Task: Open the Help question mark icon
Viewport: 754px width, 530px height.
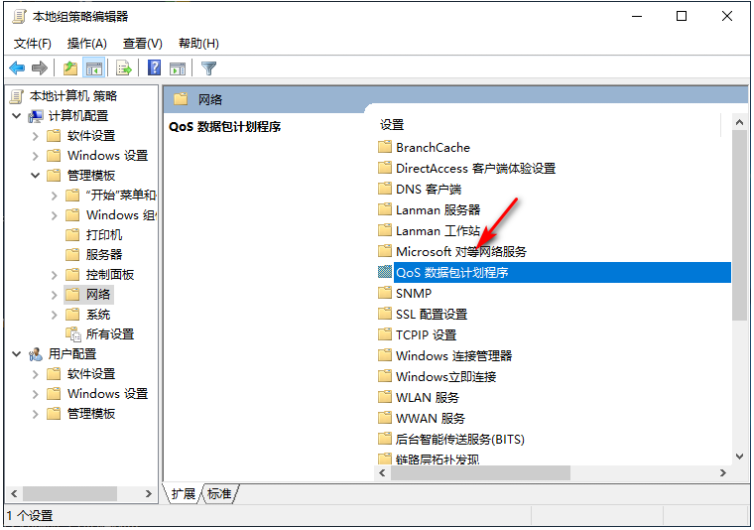Action: (154, 68)
